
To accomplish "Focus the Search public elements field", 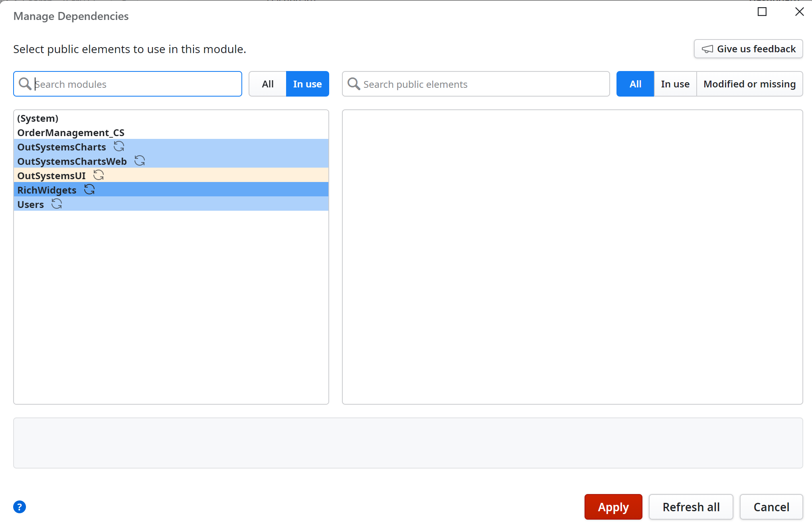I will tap(476, 84).
